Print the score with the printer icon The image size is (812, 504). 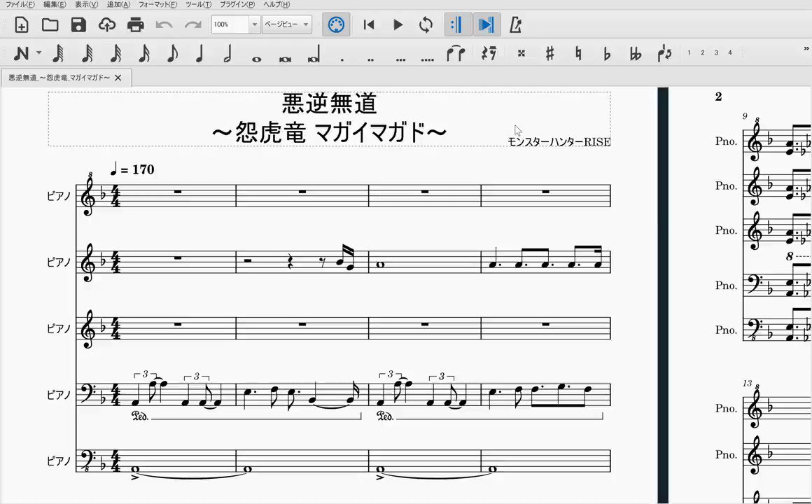click(135, 24)
